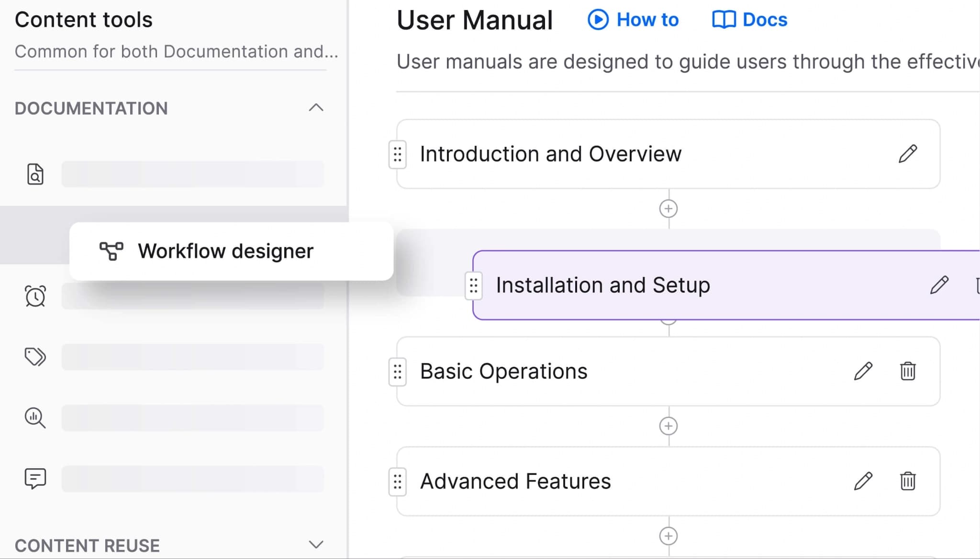Image resolution: width=980 pixels, height=559 pixels.
Task: Edit the Introduction and Overview section
Action: point(907,154)
